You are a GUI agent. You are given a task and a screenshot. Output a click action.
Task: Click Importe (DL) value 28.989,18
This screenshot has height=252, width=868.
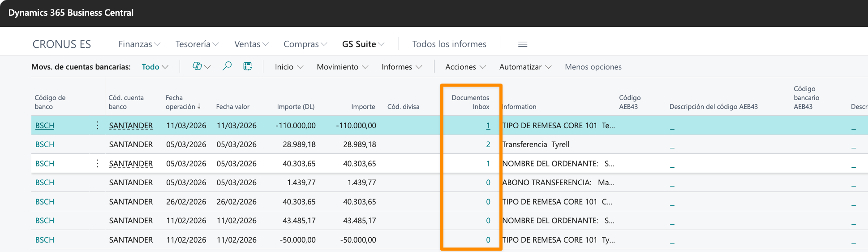click(x=299, y=144)
